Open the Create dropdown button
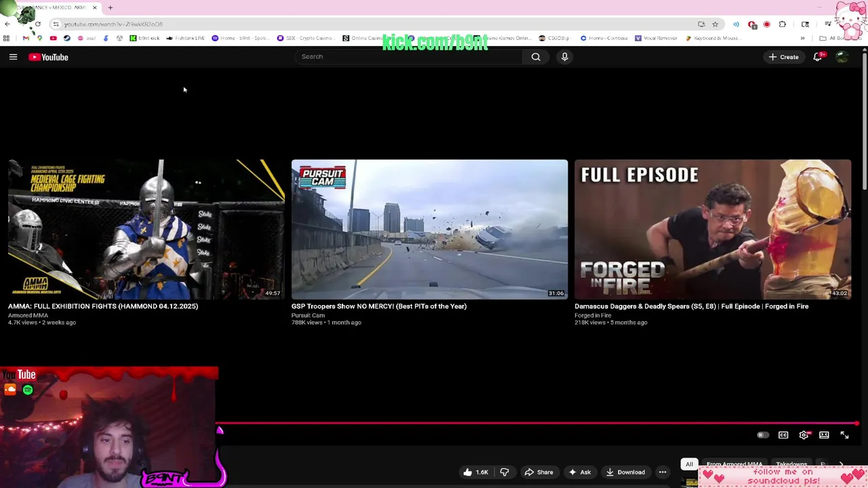868x488 pixels. point(783,57)
